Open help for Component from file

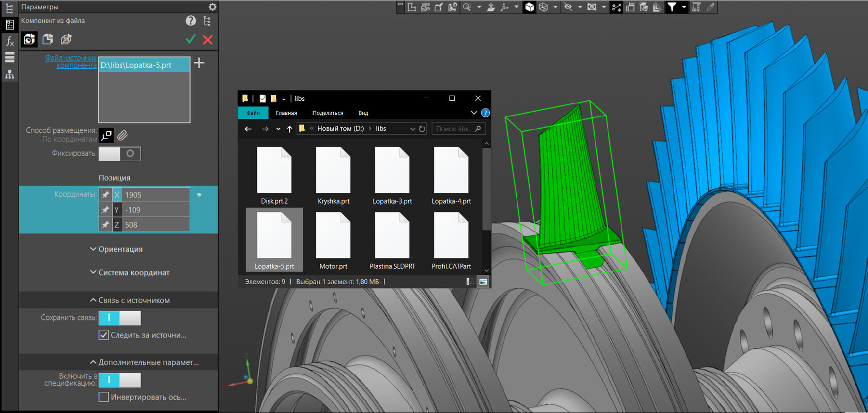(191, 21)
